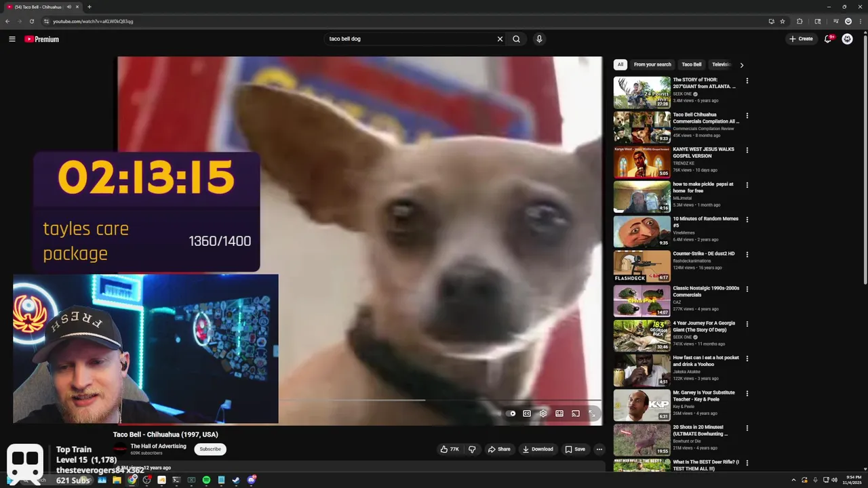The image size is (868, 488).
Task: Open the Create menu
Action: [801, 39]
